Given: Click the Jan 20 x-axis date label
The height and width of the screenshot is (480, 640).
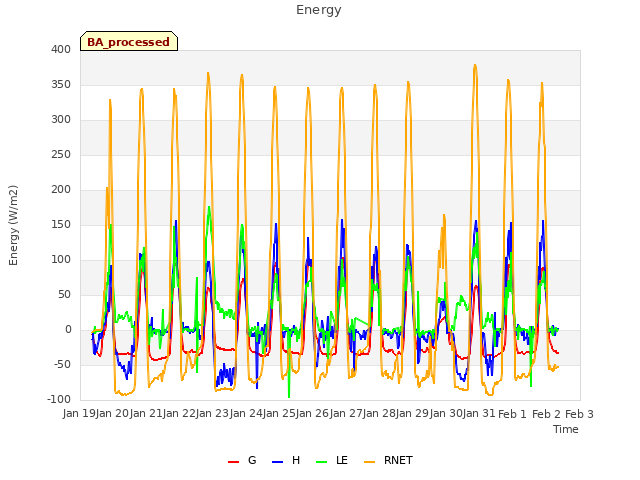Looking at the screenshot, I should click(112, 414).
